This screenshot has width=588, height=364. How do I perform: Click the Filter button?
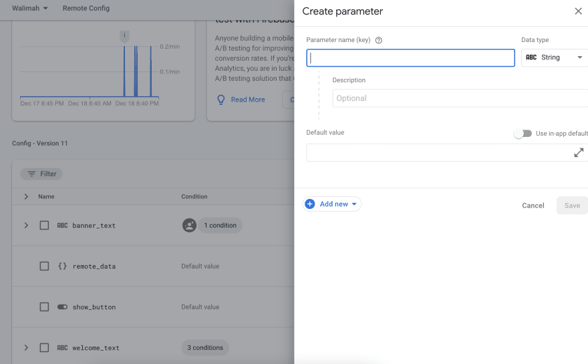coord(41,174)
